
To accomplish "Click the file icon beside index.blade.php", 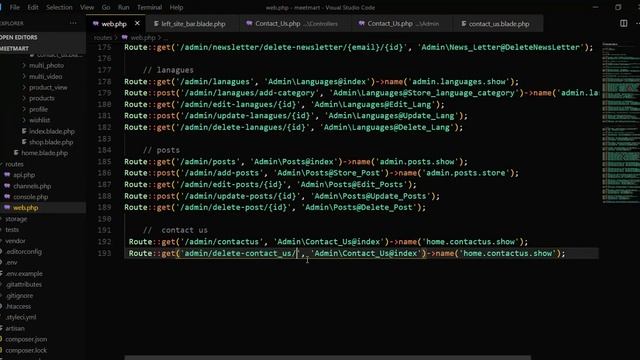I will pyautogui.click(x=24, y=131).
